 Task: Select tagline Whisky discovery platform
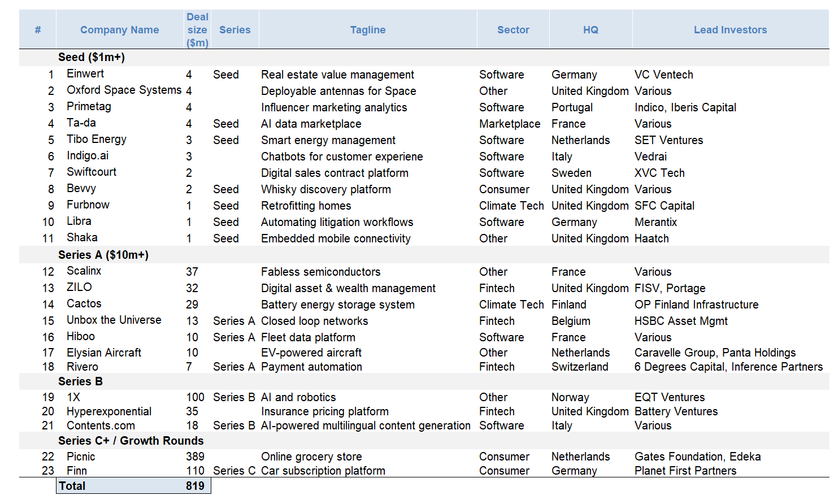[326, 189]
